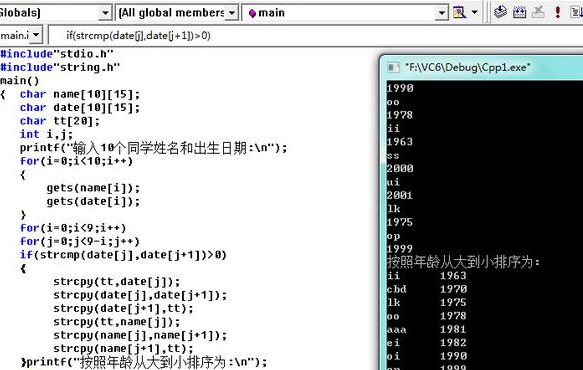The width and height of the screenshot is (583, 370).
Task: Click console output row lk 1975
Action: (426, 302)
